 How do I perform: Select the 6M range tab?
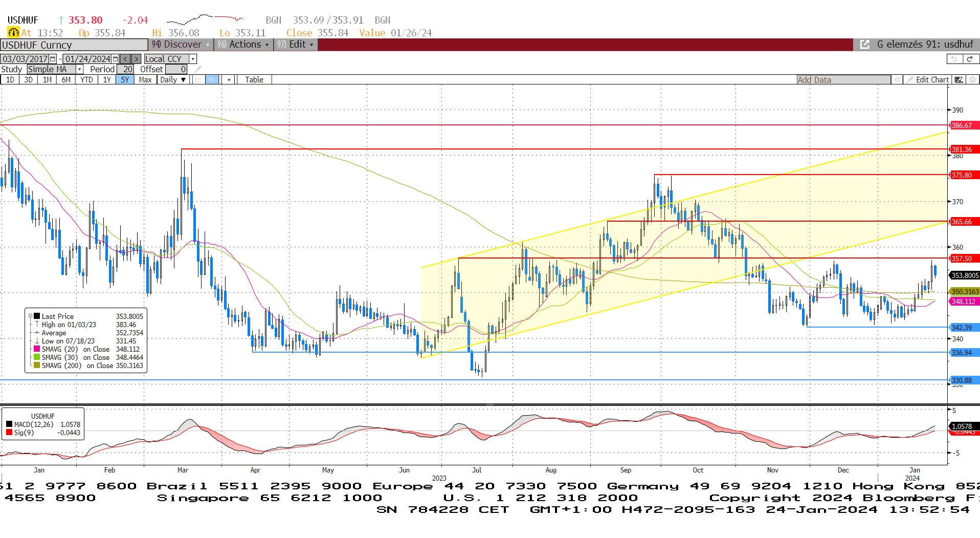tap(66, 80)
